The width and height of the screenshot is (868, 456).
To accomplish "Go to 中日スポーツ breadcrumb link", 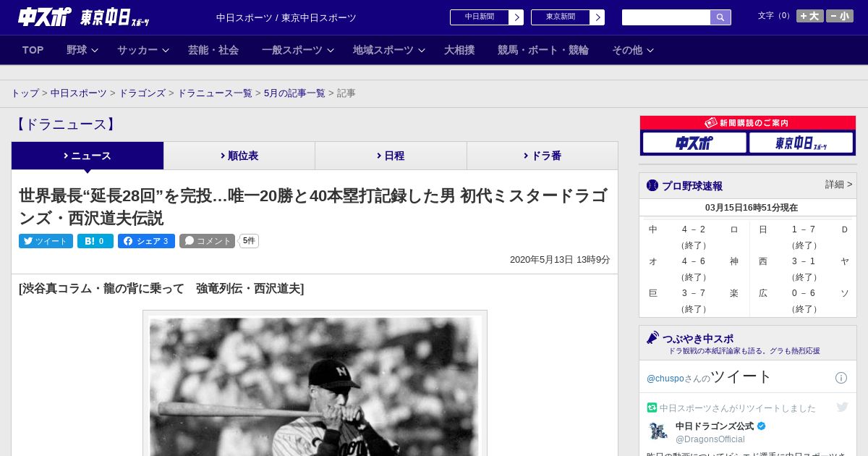I will (79, 93).
